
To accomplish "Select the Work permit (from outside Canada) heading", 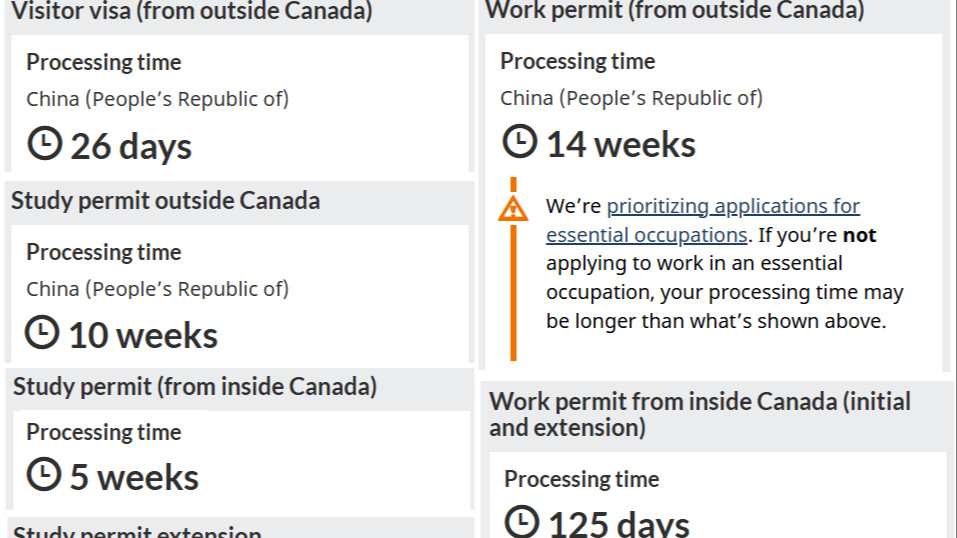I will [674, 10].
